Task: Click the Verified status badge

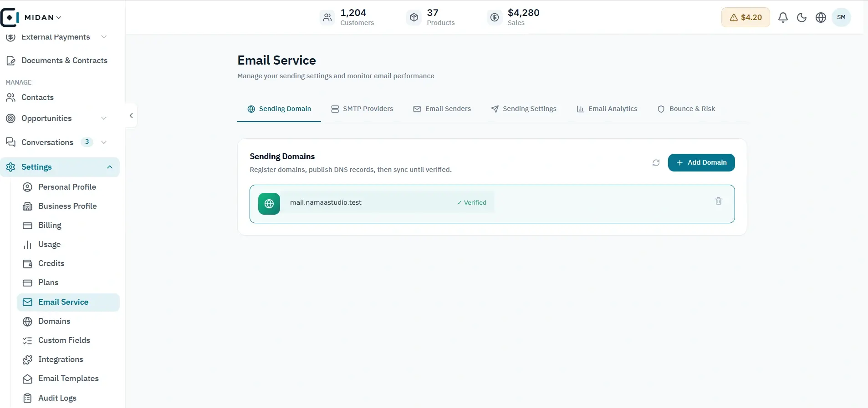Action: click(x=472, y=203)
